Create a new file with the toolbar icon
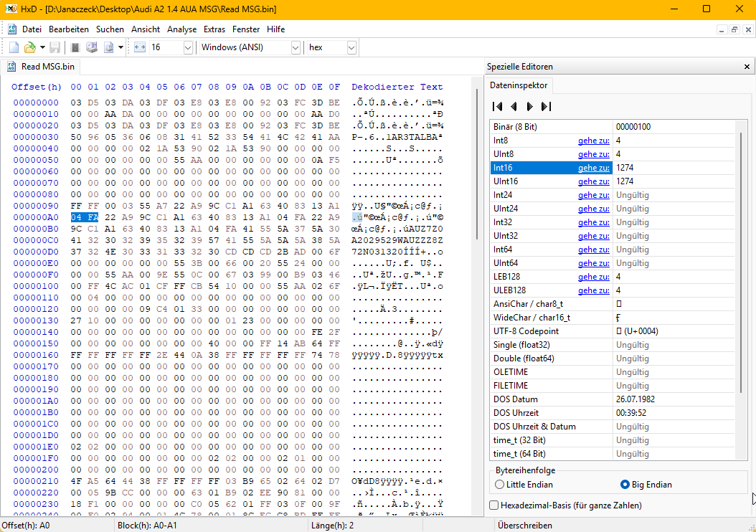Viewport: 756px width, 532px height. pos(14,47)
